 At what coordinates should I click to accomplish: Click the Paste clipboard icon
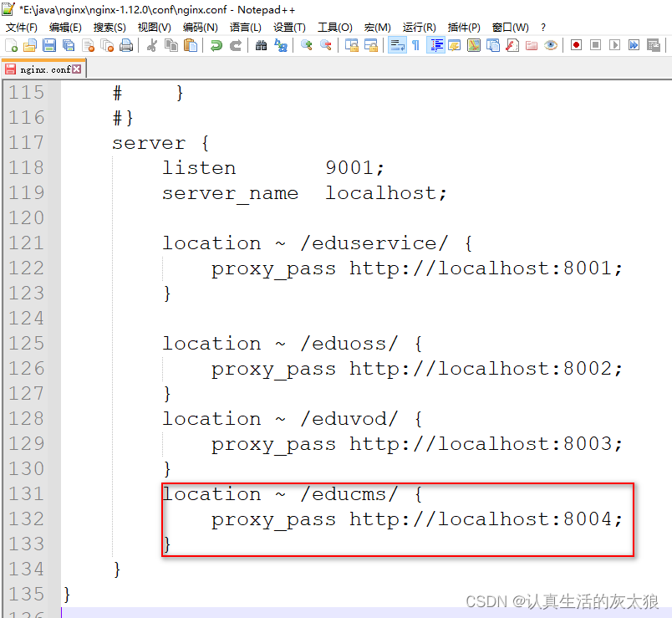pyautogui.click(x=191, y=45)
